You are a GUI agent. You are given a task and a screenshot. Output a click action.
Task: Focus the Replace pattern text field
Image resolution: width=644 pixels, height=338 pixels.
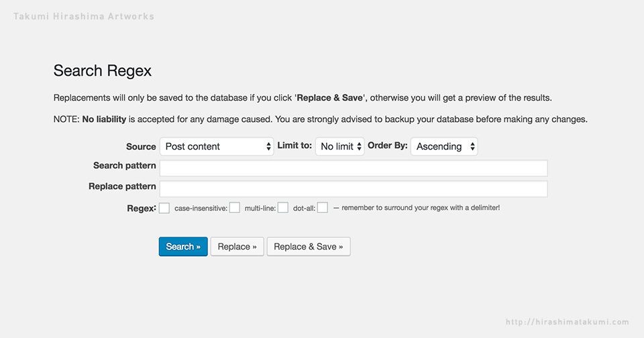coord(353,188)
